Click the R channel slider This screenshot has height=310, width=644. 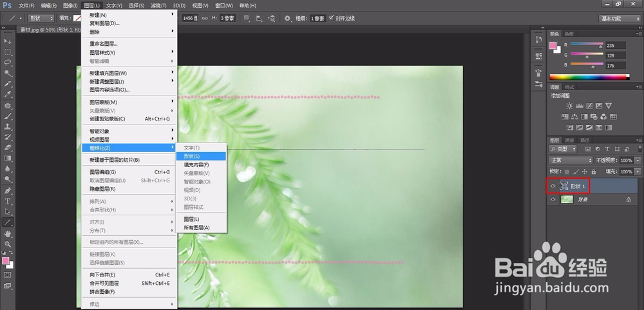click(x=587, y=45)
